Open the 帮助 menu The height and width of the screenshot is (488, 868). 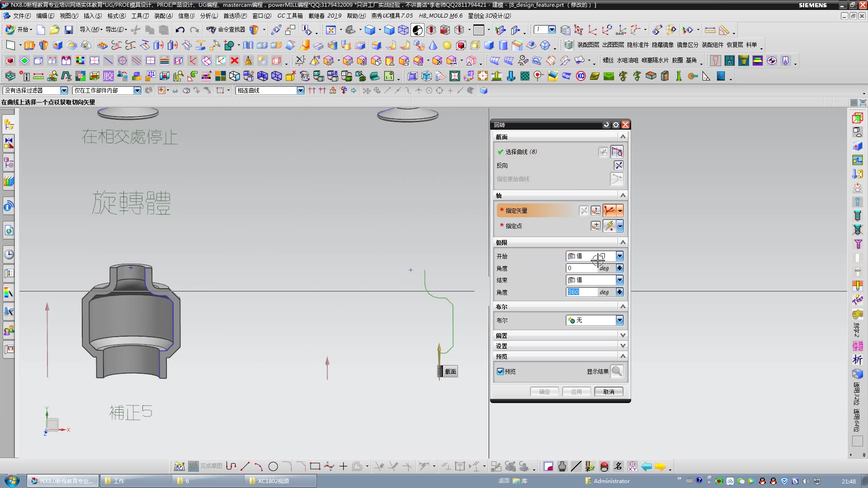click(356, 16)
